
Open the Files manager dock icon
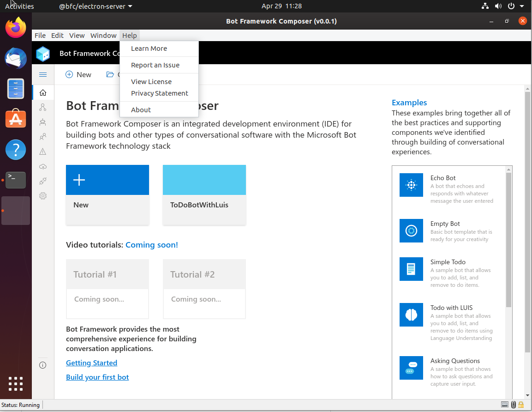click(x=16, y=89)
